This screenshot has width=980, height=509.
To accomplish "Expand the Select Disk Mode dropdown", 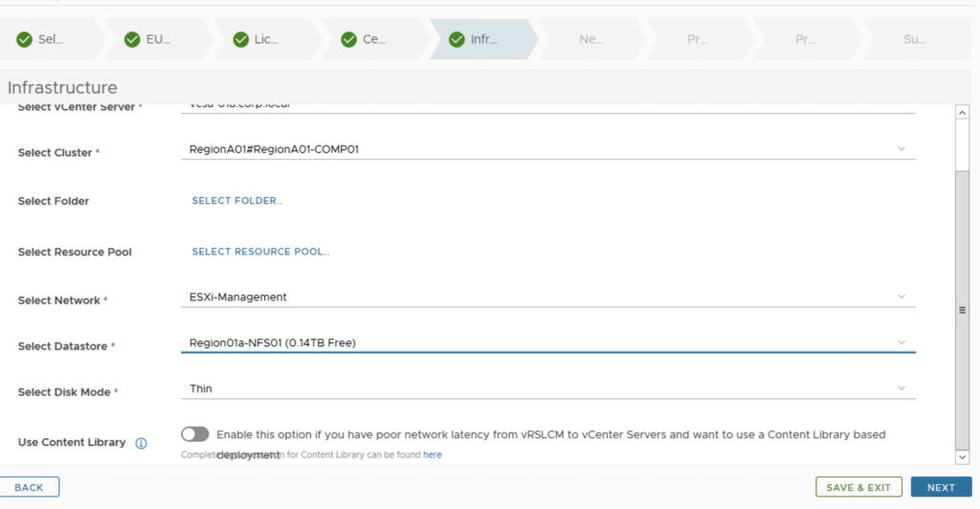I will 901,388.
